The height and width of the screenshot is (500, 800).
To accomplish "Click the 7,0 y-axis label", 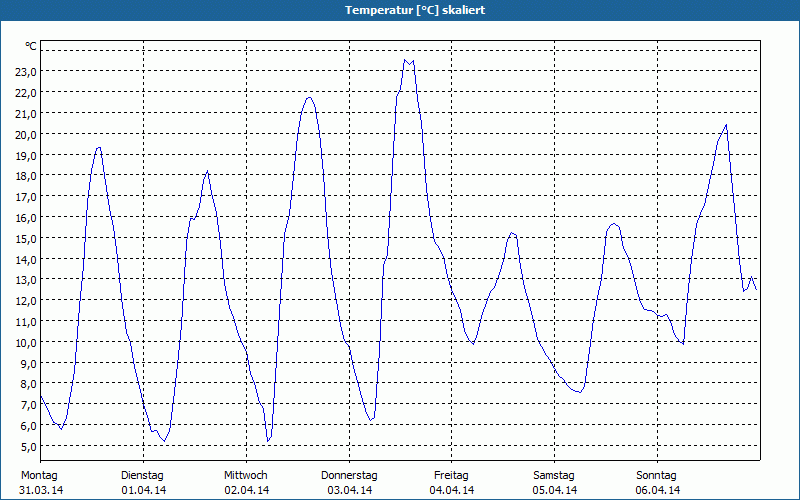I will [x=28, y=405].
